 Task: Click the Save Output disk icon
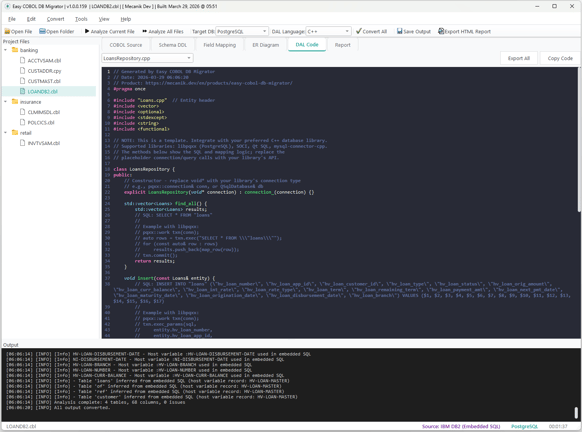point(399,31)
